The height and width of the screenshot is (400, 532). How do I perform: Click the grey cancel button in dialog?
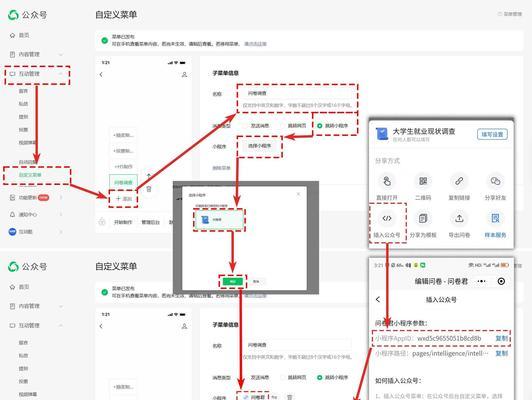[x=256, y=282]
